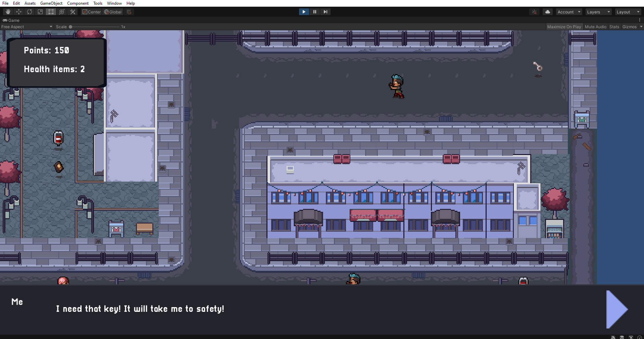Screen dimensions: 644x339
Task: Select the Scale tool
Action: click(x=40, y=12)
